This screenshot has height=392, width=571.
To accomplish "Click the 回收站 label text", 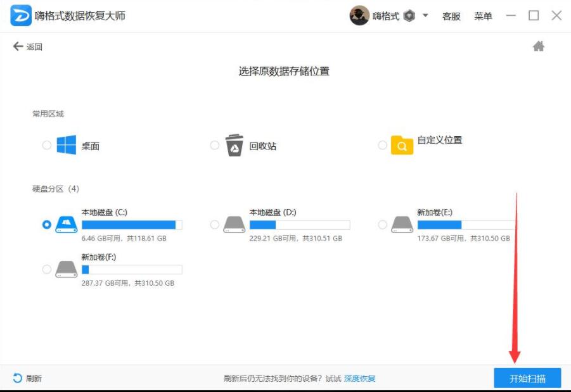I will click(263, 146).
